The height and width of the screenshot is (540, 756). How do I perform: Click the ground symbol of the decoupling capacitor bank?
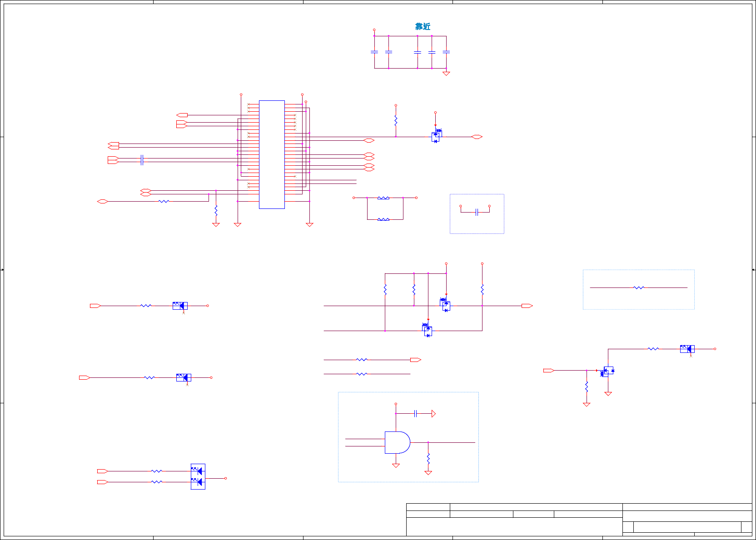[446, 73]
